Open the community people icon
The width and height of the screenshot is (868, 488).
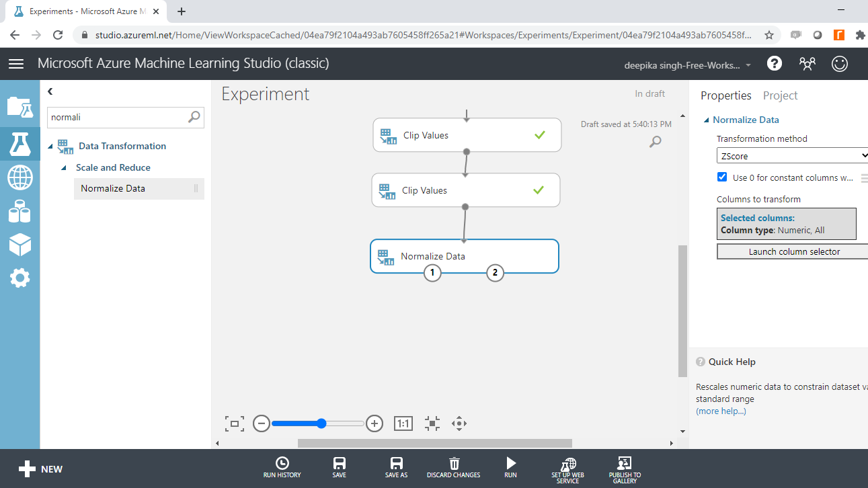807,63
